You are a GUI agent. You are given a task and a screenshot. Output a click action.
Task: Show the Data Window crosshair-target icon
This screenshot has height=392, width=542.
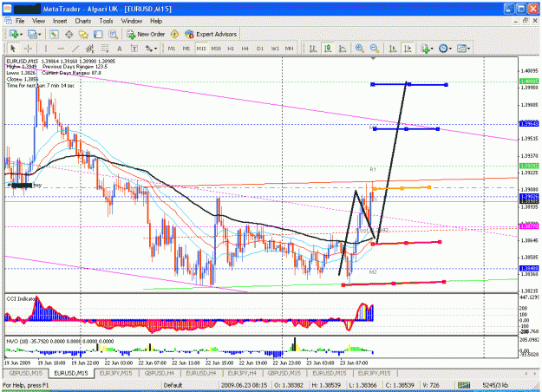click(69, 34)
